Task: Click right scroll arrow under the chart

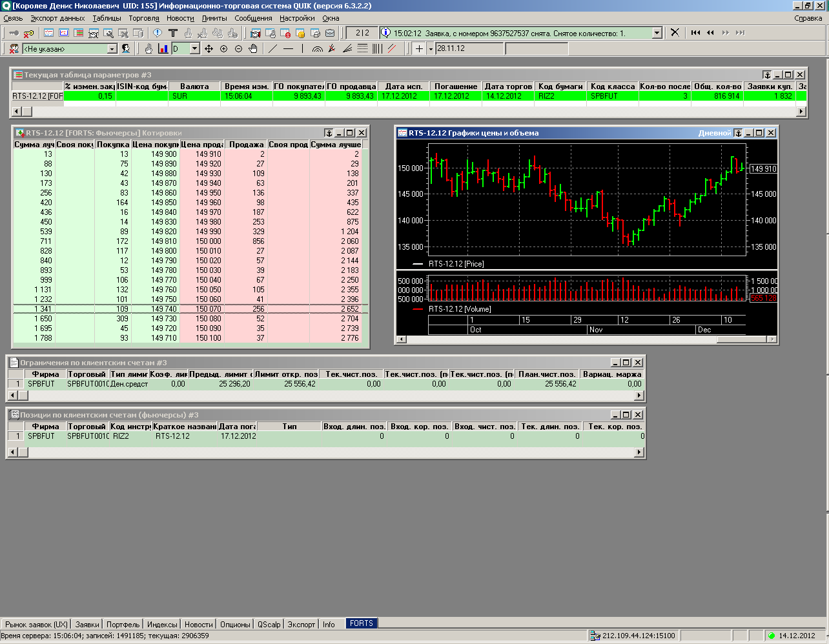Action: point(771,339)
